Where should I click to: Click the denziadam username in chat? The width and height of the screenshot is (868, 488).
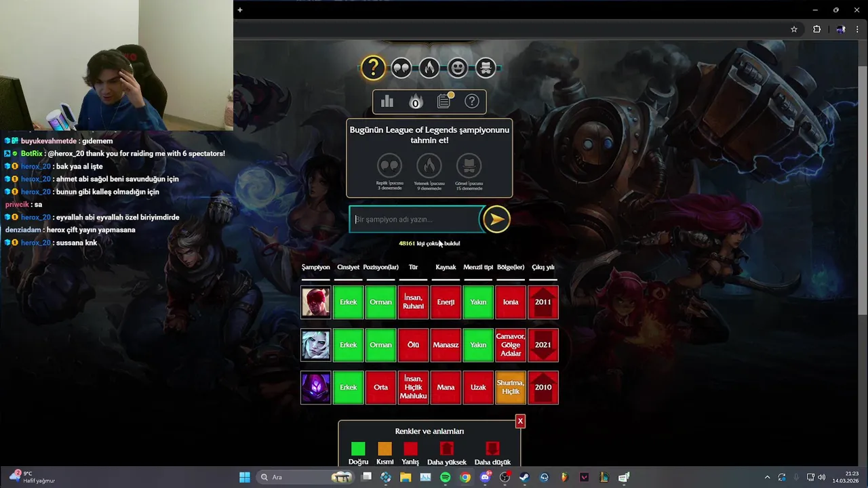pyautogui.click(x=24, y=230)
